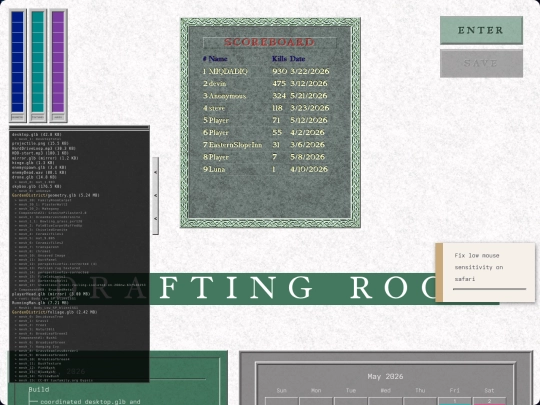The image size is (540, 405).
Task: Click the Player row dated 5/8/2026
Action: [266, 157]
